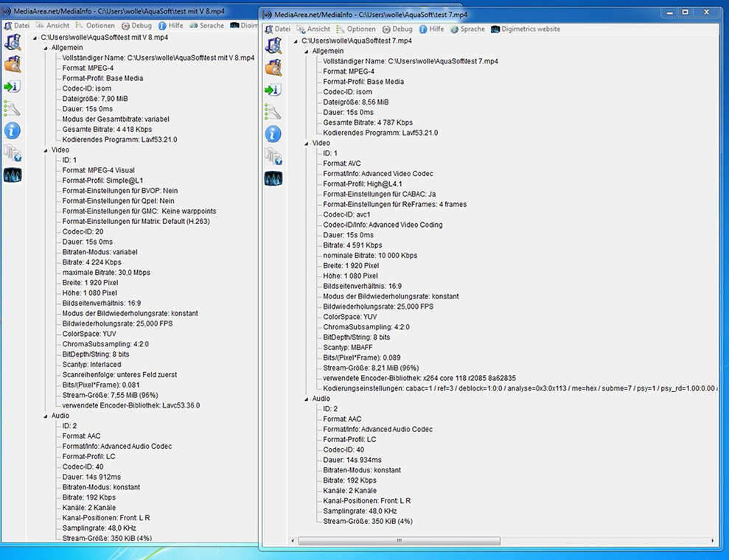
Task: Click the green-arrow Export icon in left window
Action: tap(13, 86)
